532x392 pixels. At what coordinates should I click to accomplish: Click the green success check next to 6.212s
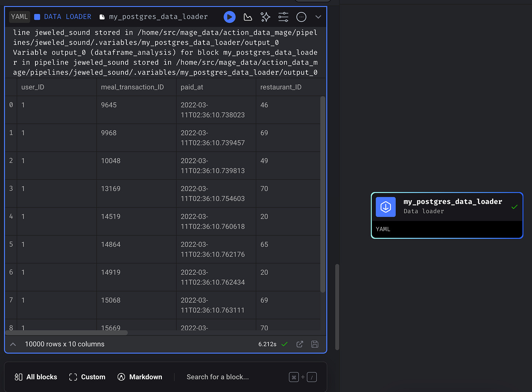point(284,344)
